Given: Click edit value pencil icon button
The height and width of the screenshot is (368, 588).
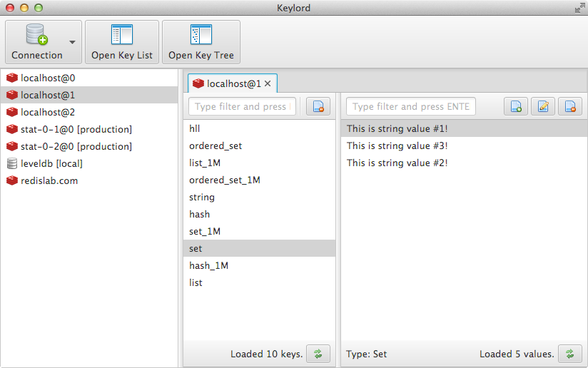Looking at the screenshot, I should 543,106.
